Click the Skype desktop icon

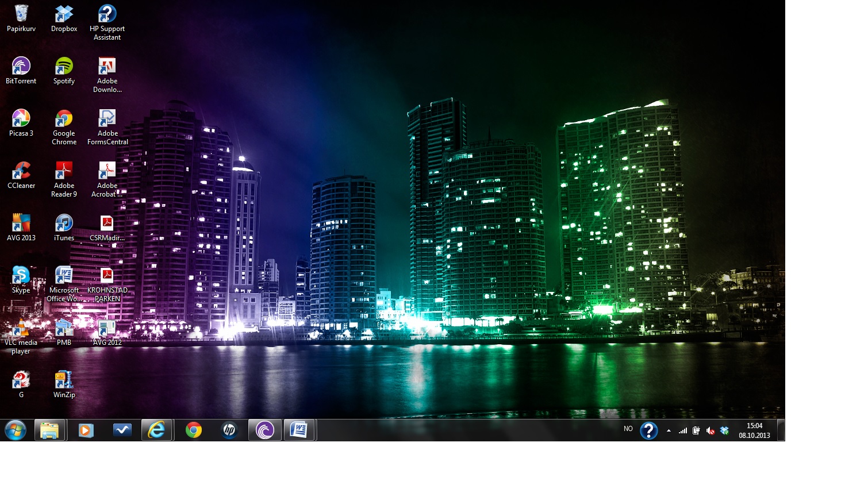pos(21,280)
